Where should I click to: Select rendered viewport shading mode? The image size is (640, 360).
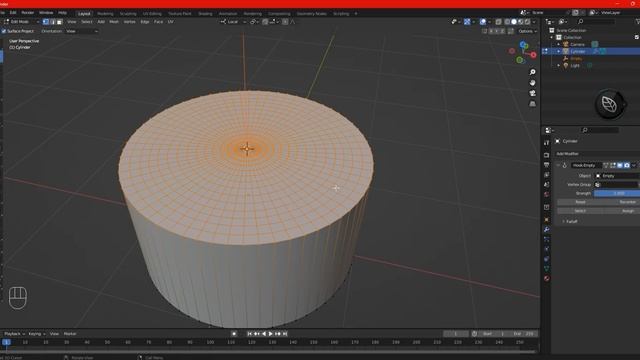coord(527,22)
